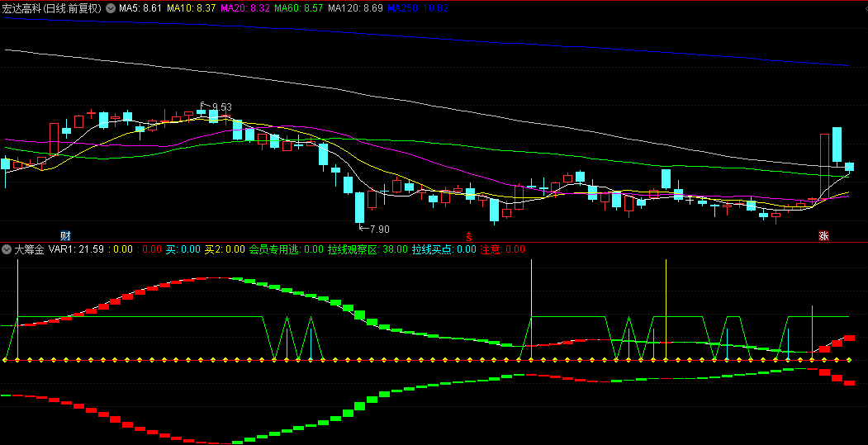Click the 财 financial marker icon
Screen dimensions: 868x445
point(65,235)
